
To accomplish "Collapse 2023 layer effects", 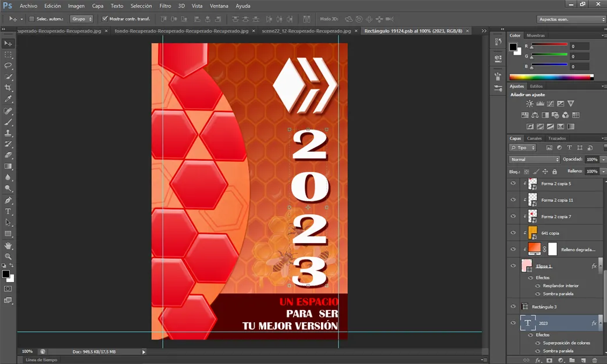I will pos(601,323).
